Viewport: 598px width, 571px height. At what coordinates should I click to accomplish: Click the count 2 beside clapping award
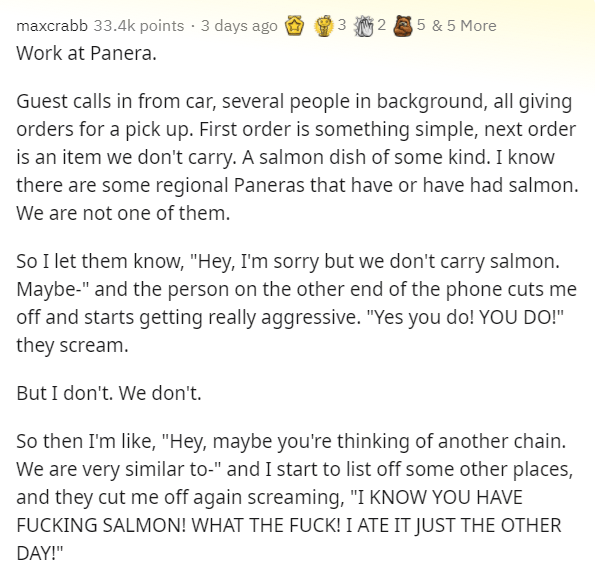[x=382, y=25]
